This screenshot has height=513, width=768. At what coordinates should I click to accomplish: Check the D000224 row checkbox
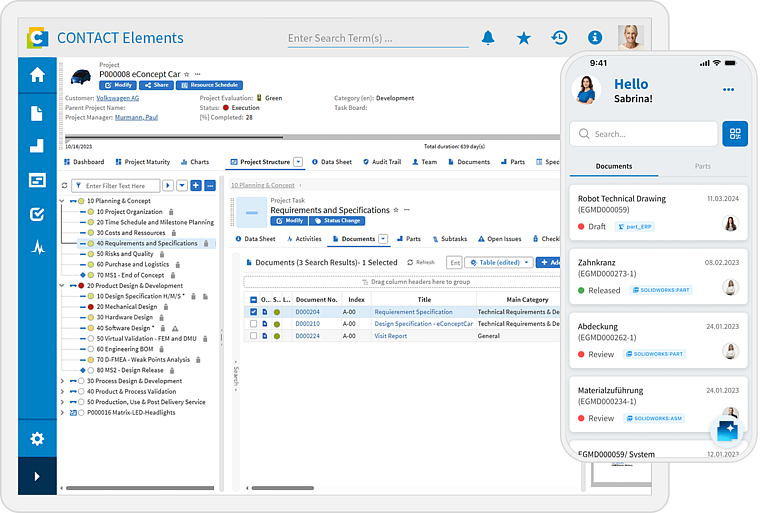pos(253,336)
